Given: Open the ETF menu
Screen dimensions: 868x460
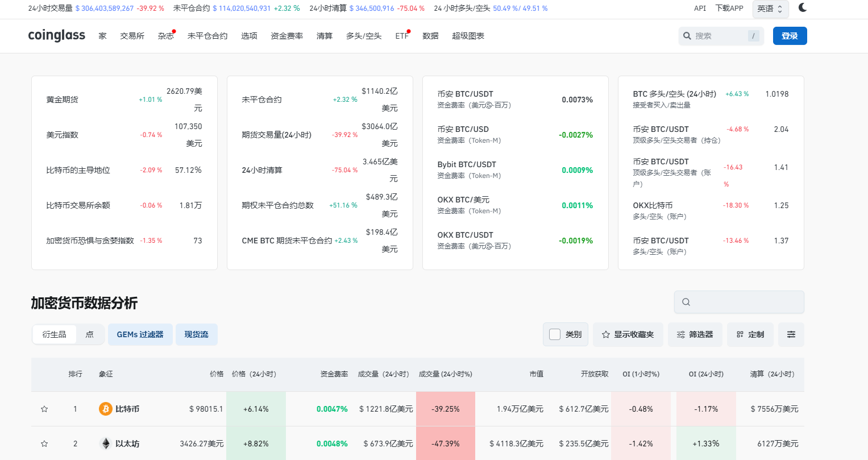Looking at the screenshot, I should 402,36.
